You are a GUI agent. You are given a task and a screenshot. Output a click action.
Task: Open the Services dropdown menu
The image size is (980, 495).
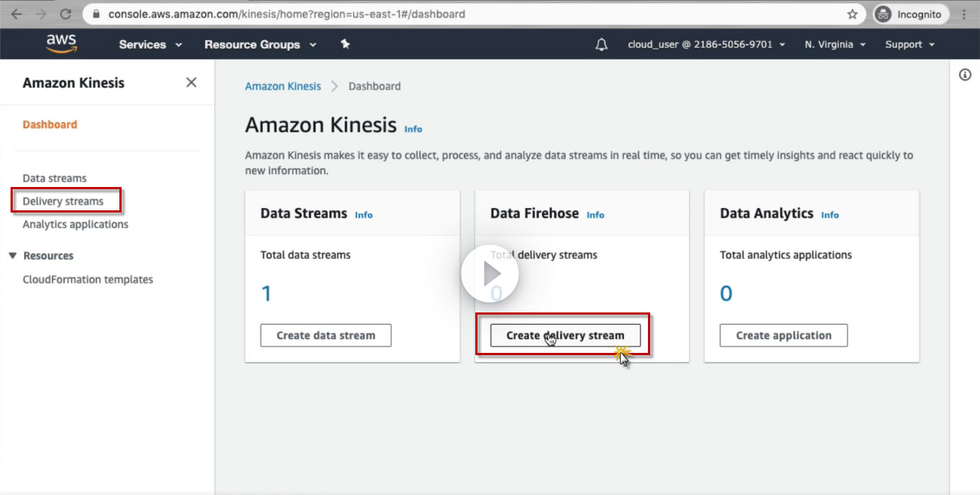(150, 44)
